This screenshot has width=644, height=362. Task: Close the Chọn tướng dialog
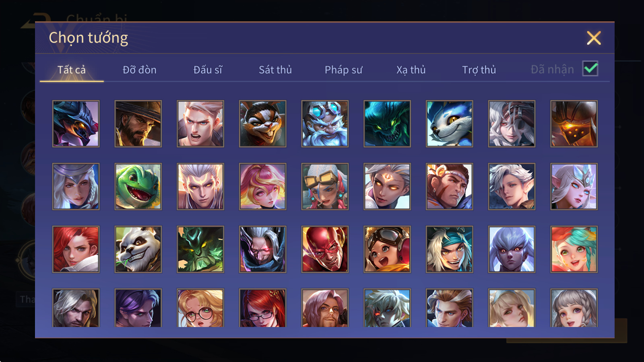[594, 38]
